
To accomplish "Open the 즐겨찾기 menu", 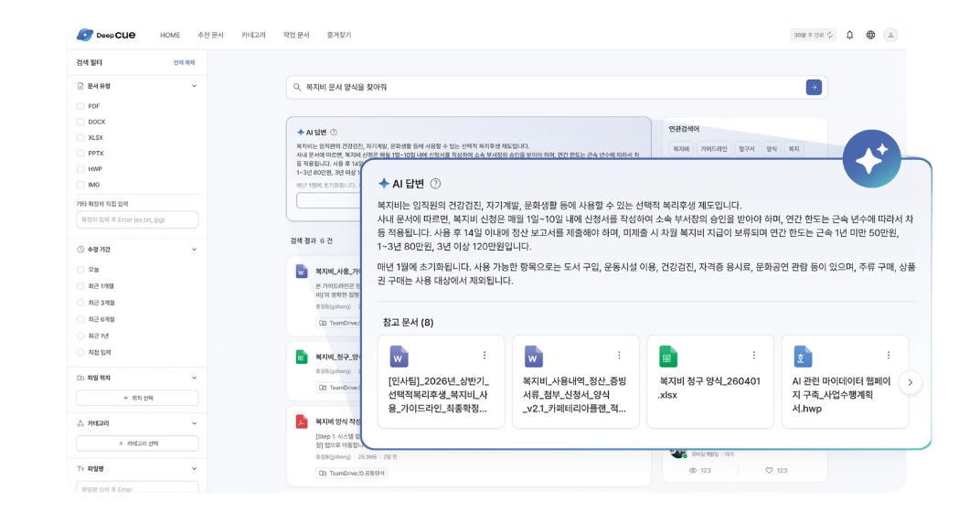I will (x=339, y=35).
